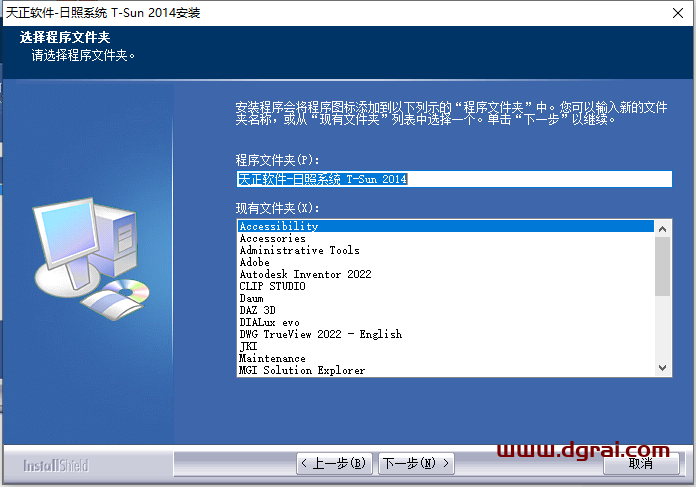Cancel installation with 取消 button
This screenshot has height=487, width=696.
[x=641, y=464]
